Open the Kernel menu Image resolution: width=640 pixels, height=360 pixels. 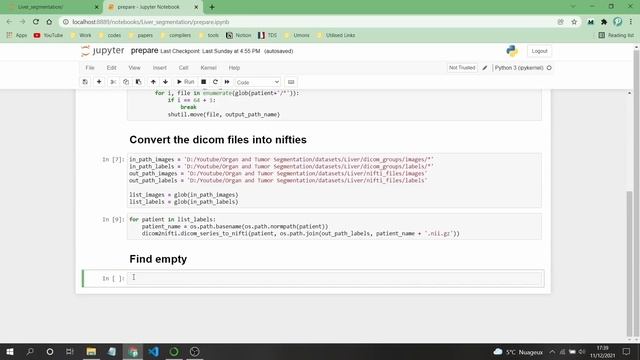coord(208,68)
